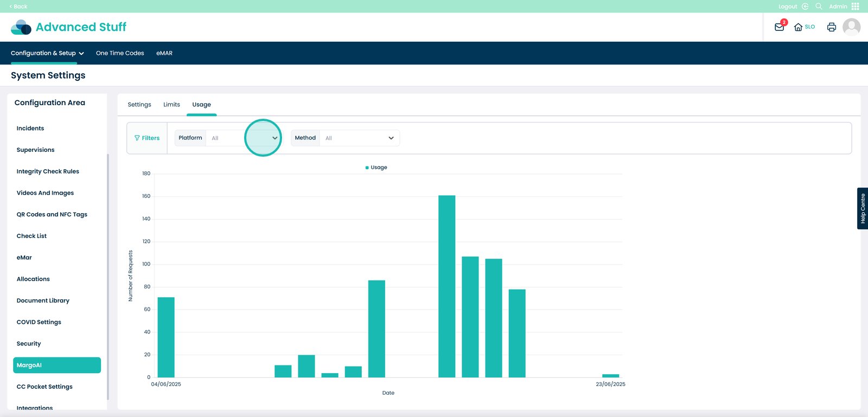Image resolution: width=868 pixels, height=417 pixels.
Task: Expand the Method filter dropdown
Action: pyautogui.click(x=391, y=138)
